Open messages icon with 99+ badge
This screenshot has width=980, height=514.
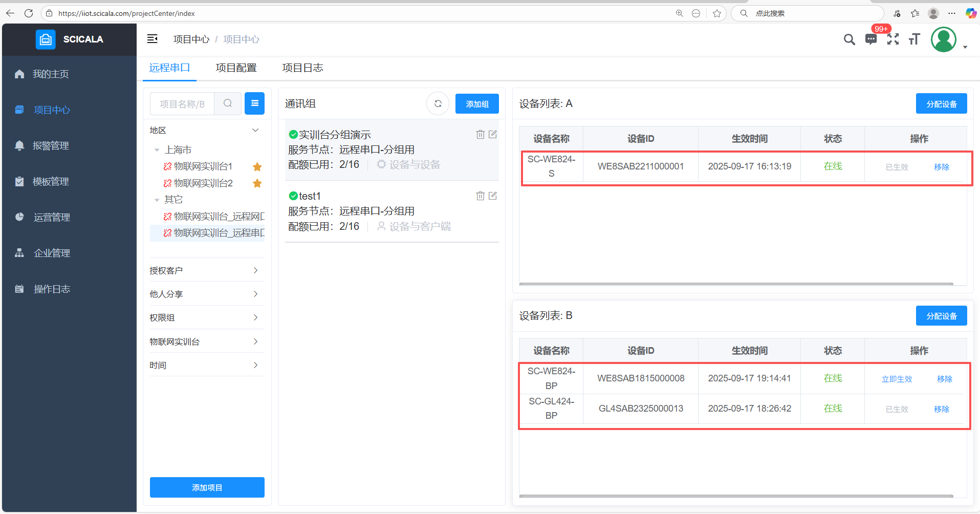[x=871, y=39]
